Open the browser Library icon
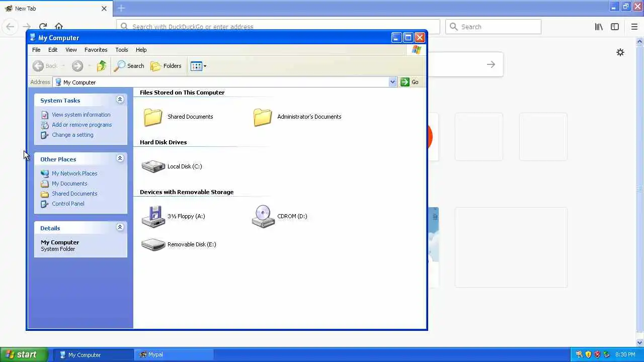Image resolution: width=644 pixels, height=362 pixels. (599, 27)
